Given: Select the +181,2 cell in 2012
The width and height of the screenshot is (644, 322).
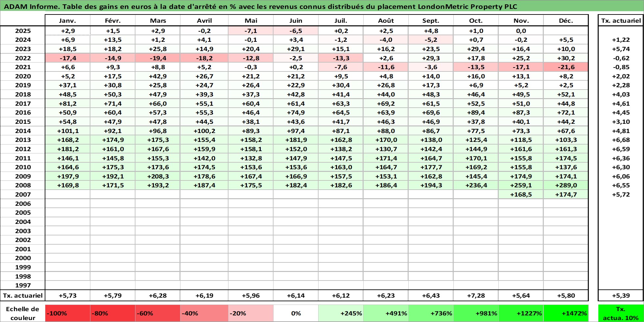Looking at the screenshot, I should (x=67, y=149).
